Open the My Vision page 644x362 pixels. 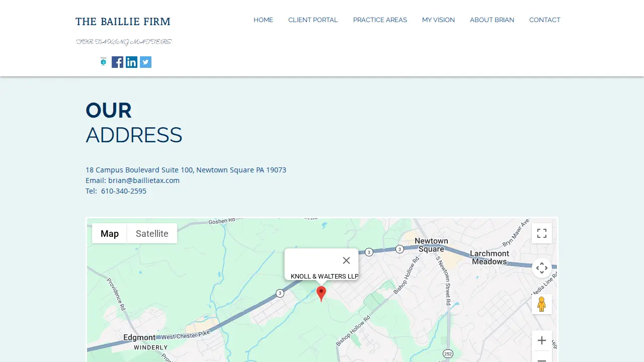coord(438,20)
